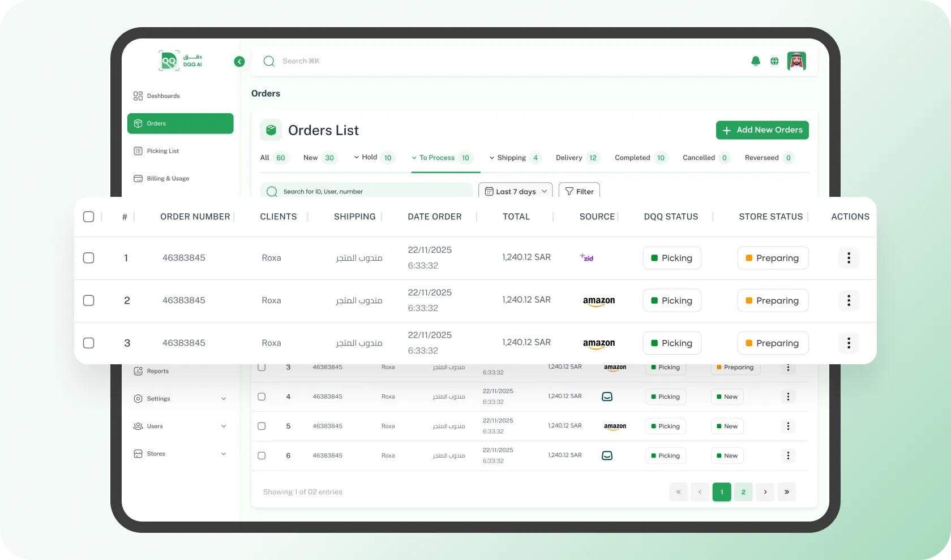951x560 pixels.
Task: Click the Reports sidebar icon
Action: tap(138, 371)
